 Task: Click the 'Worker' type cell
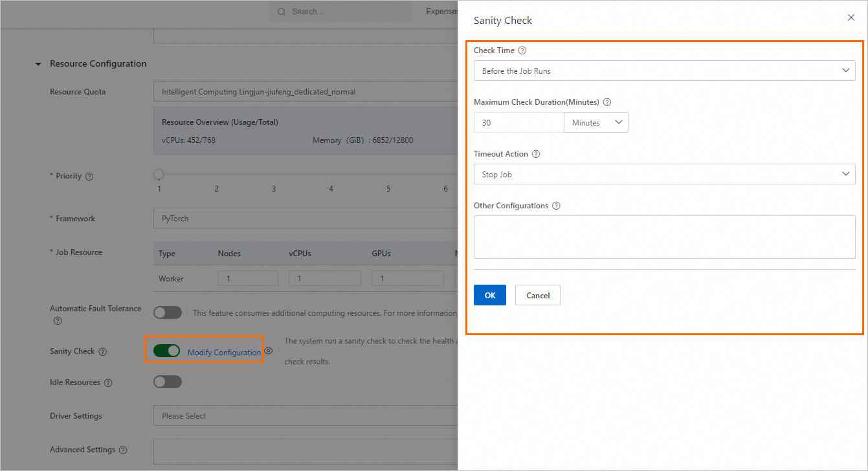click(x=171, y=279)
